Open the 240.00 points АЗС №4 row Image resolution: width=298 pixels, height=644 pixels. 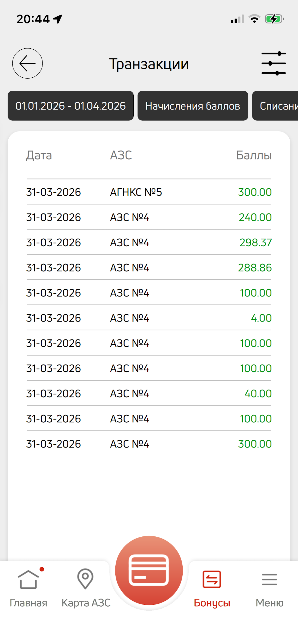pos(149,217)
